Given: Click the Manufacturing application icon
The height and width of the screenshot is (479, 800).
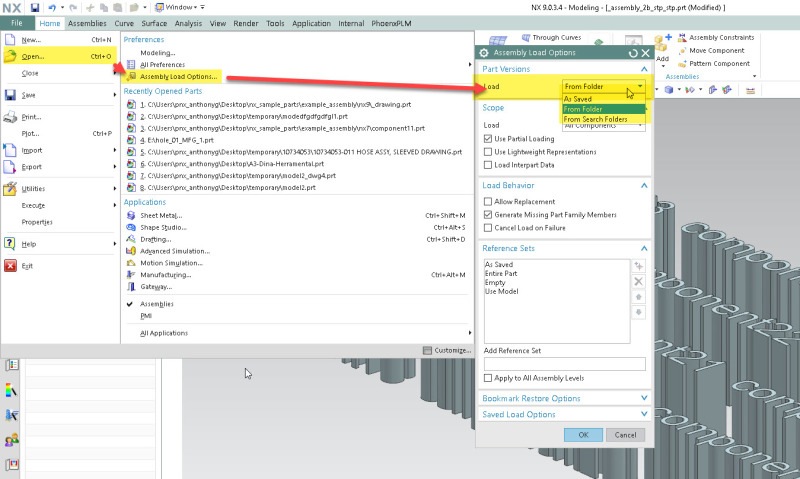Looking at the screenshot, I should [x=131, y=274].
